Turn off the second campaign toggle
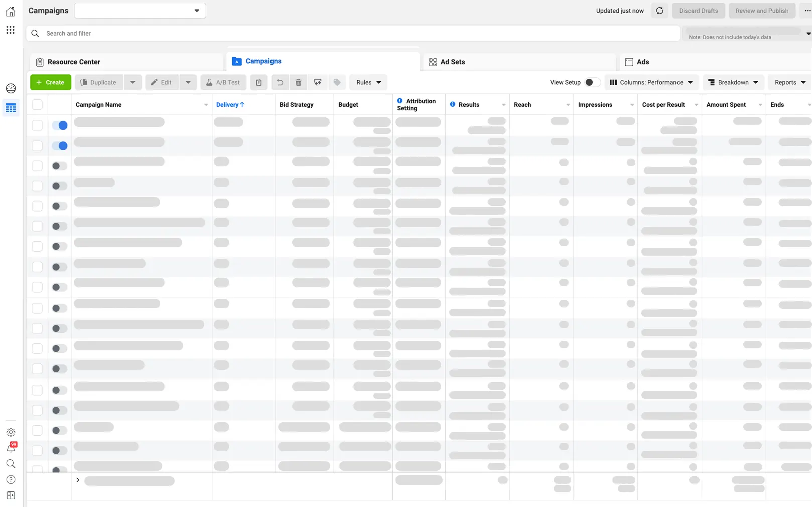This screenshot has width=812, height=507. (60, 146)
